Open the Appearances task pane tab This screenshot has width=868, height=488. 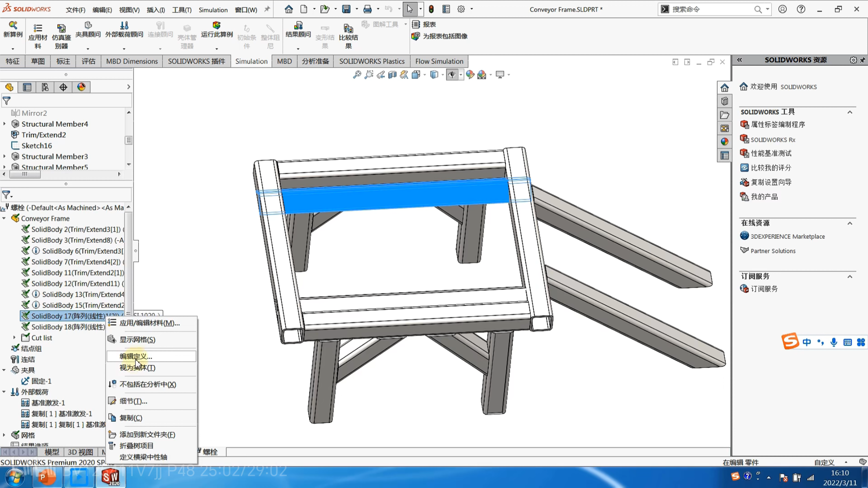724,142
